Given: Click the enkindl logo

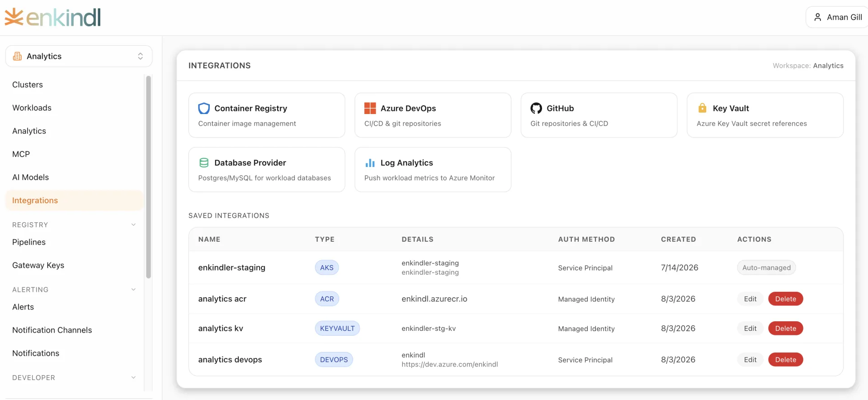Looking at the screenshot, I should pos(53,17).
